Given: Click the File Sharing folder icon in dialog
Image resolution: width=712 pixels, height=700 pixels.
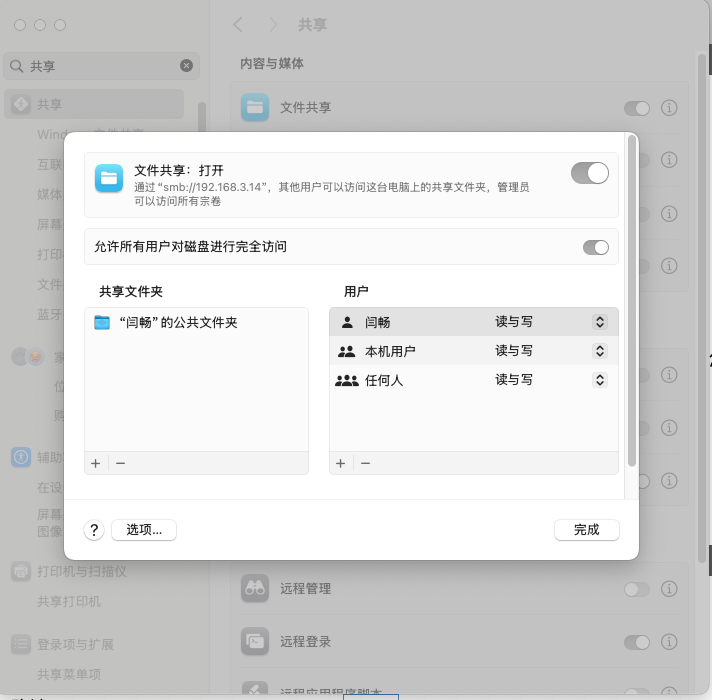Looking at the screenshot, I should coord(108,179).
